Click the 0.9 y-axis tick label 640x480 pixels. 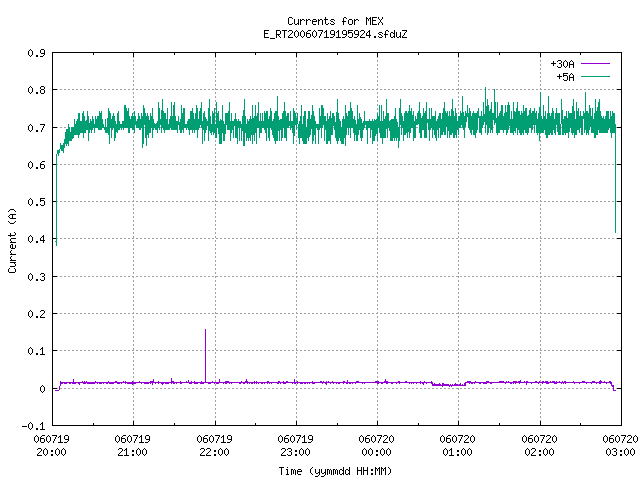36,53
